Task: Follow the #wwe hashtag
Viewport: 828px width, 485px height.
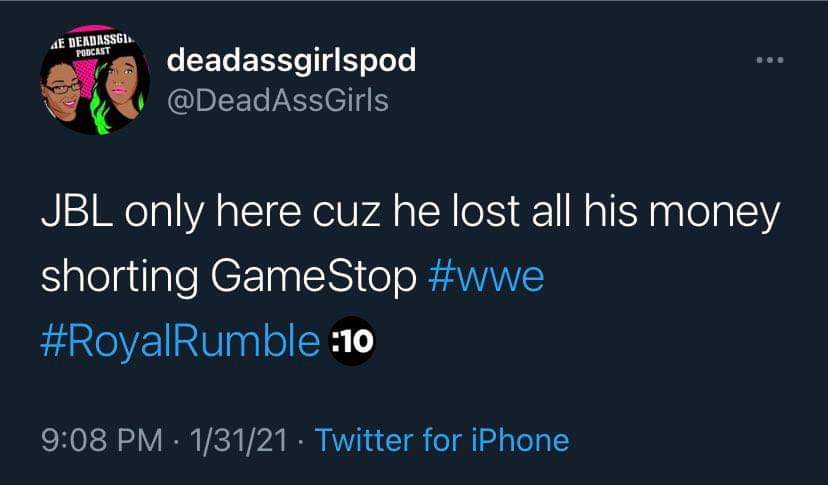Action: 486,276
